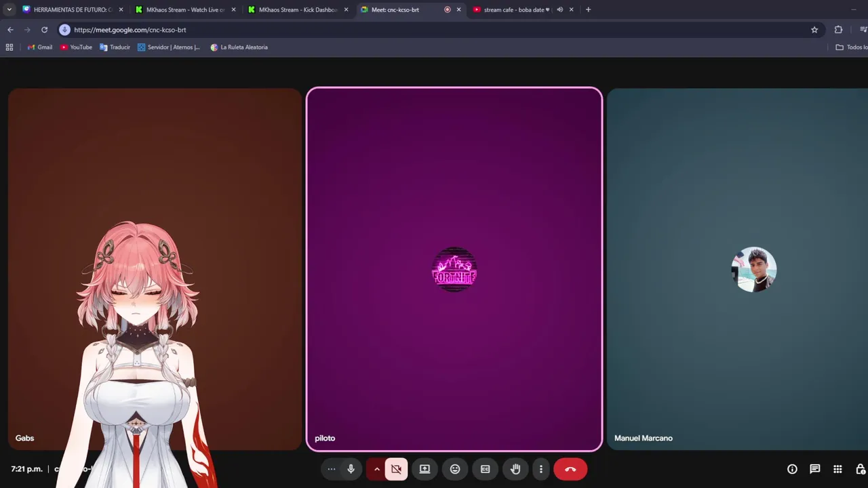Close the Meet cnc-kcso-brt tab
This screenshot has height=488, width=868.
click(458, 9)
